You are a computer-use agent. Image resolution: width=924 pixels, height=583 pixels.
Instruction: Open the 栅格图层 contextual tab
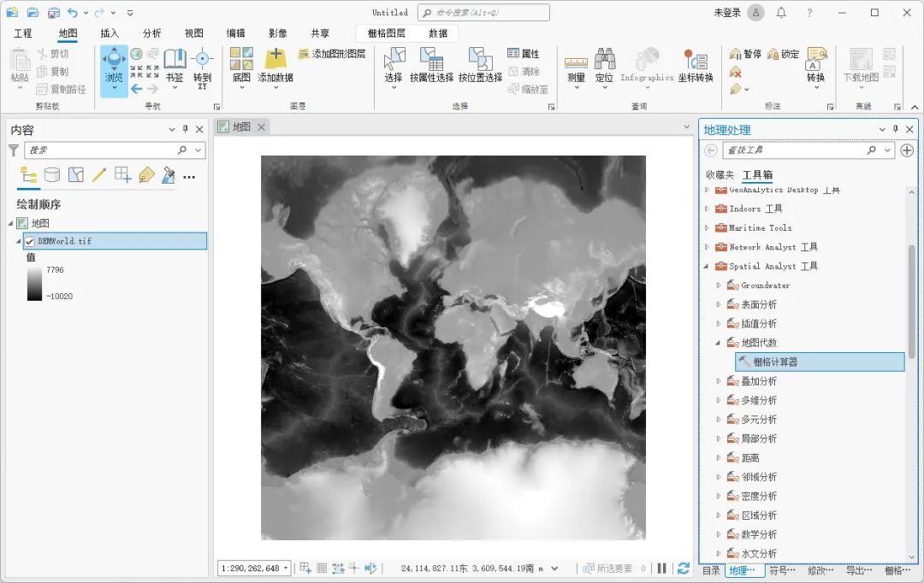(387, 33)
